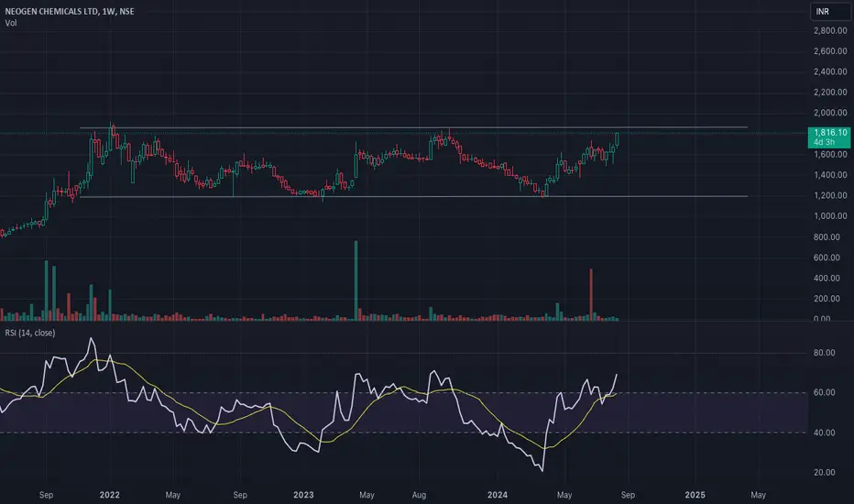Click the tall red volume bar
The height and width of the screenshot is (504, 854).
[591, 294]
